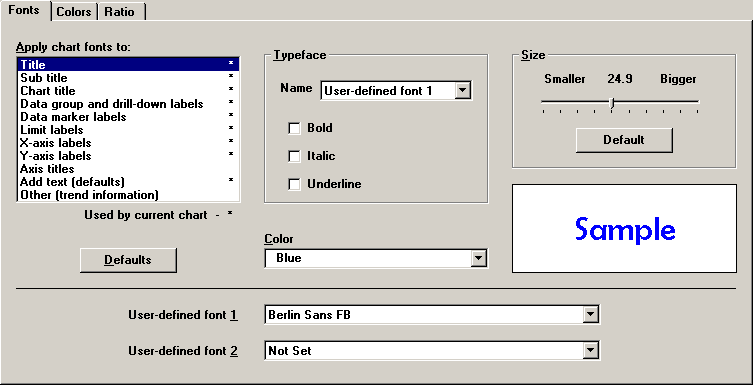This screenshot has height=385, width=753.
Task: Choose Limit labels in the list
Action: point(128,130)
